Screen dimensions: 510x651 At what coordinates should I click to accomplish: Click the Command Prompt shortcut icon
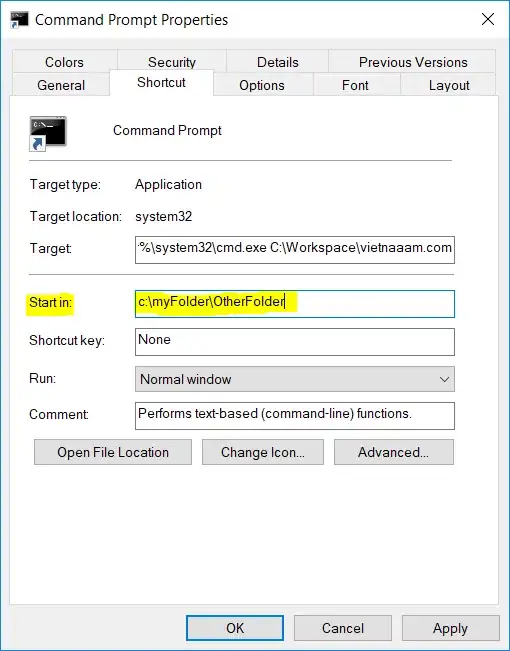point(48,133)
